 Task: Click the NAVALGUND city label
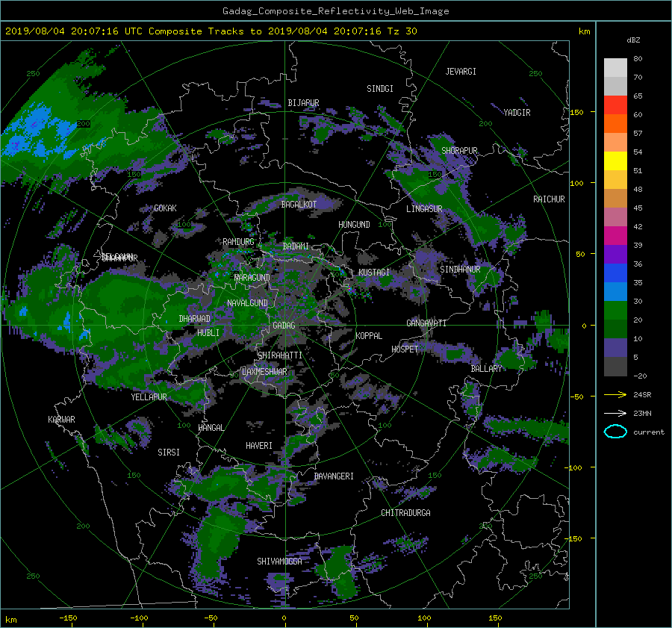pyautogui.click(x=247, y=303)
